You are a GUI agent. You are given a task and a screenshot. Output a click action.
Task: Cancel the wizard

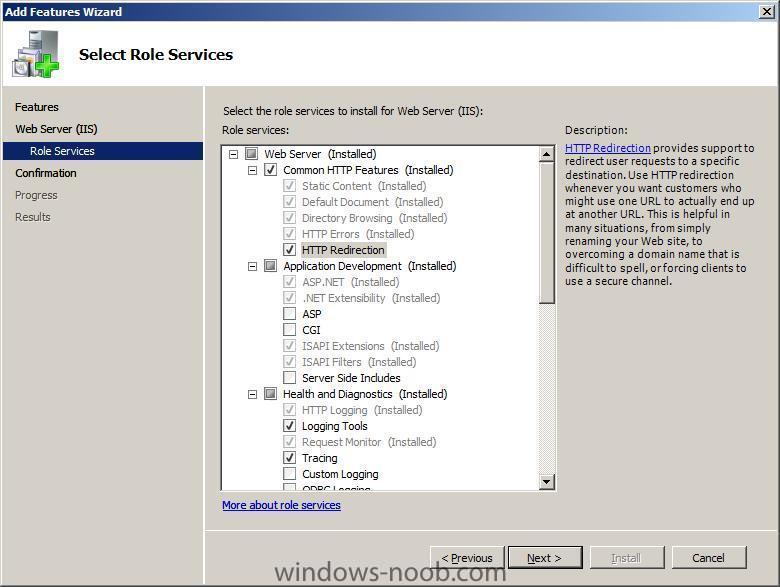(709, 558)
